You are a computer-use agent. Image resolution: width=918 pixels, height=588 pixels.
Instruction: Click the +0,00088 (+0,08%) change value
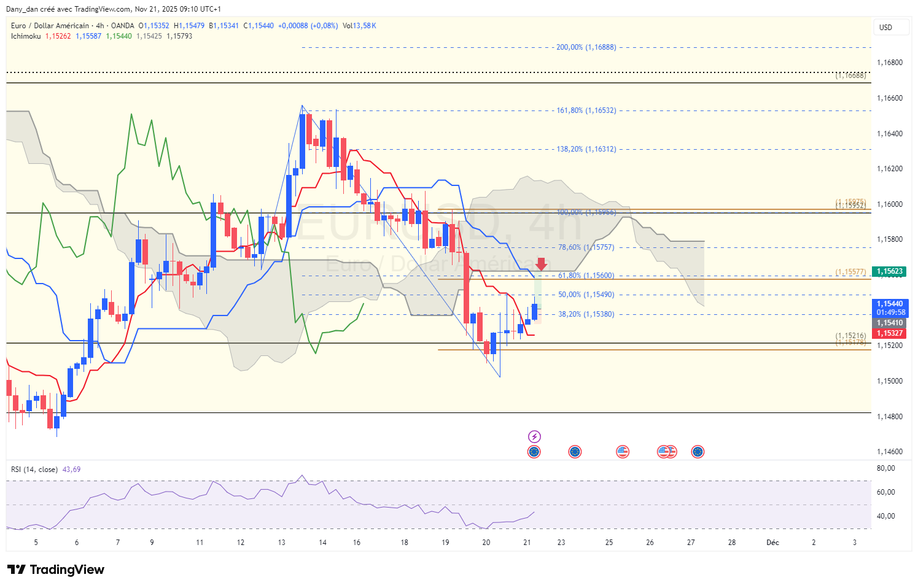(308, 26)
